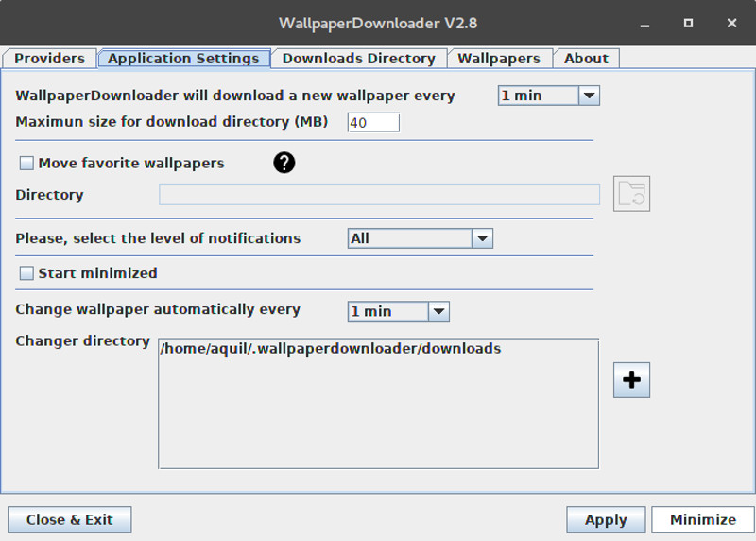The image size is (756, 541).
Task: Maximize the WallpaperDownloader window
Action: click(x=688, y=23)
